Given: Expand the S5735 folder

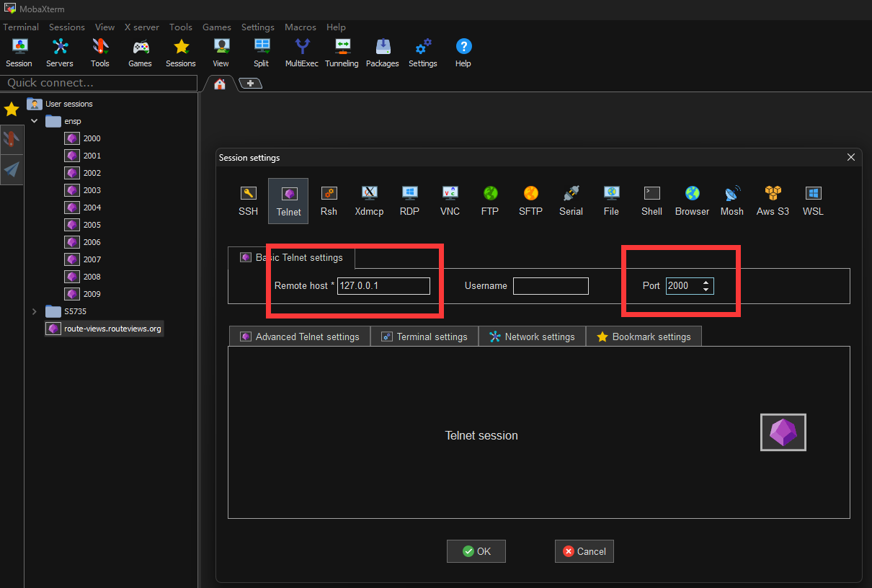Looking at the screenshot, I should (34, 311).
